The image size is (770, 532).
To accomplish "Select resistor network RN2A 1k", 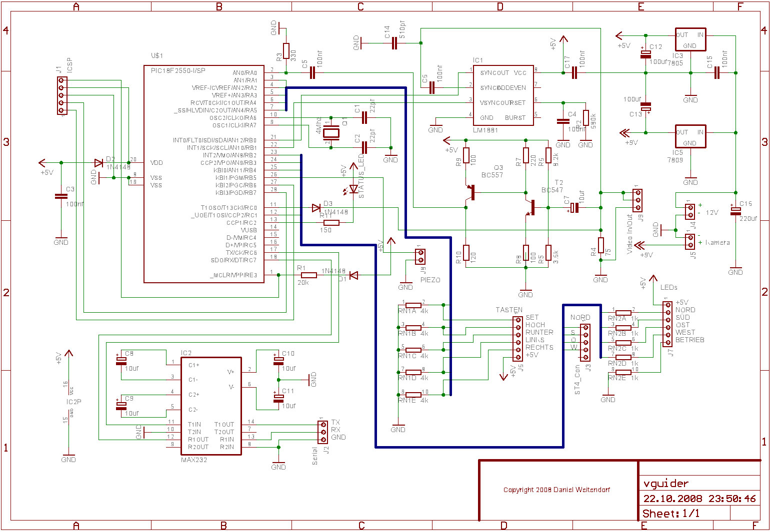I will (x=623, y=313).
